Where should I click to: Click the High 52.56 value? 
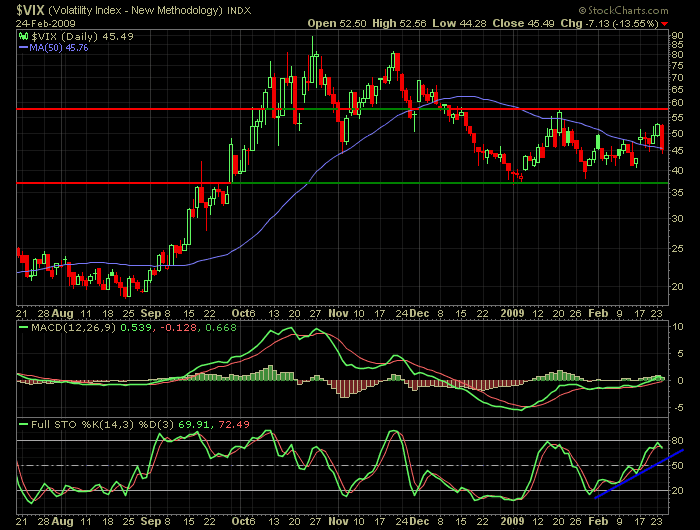pyautogui.click(x=399, y=23)
